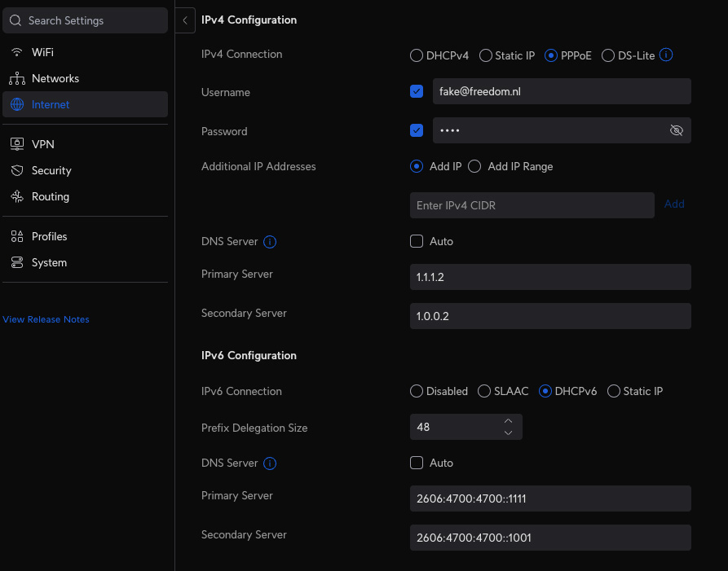Show password using the eye icon
This screenshot has width=728, height=571.
point(676,130)
